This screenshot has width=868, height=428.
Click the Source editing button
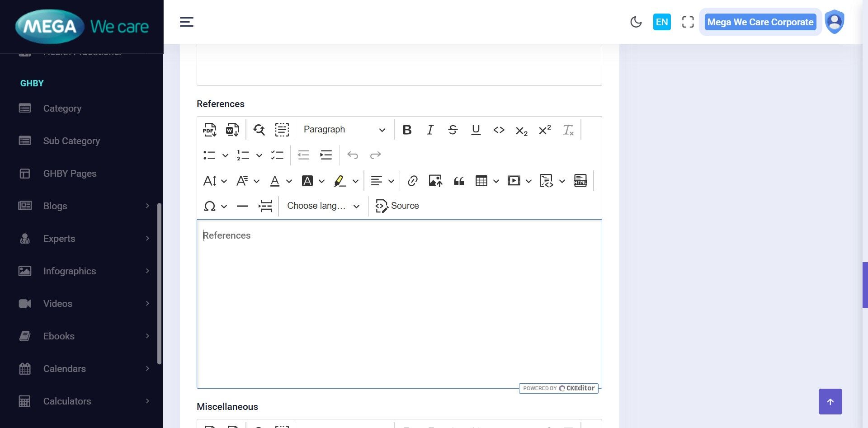point(397,206)
